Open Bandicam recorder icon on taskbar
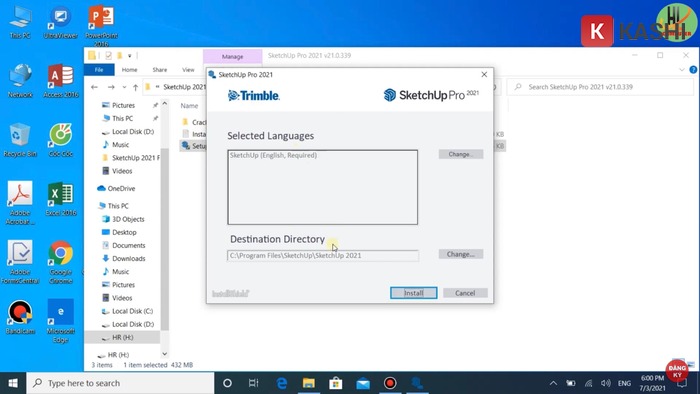Viewport: 700px width, 394px height. (390, 383)
